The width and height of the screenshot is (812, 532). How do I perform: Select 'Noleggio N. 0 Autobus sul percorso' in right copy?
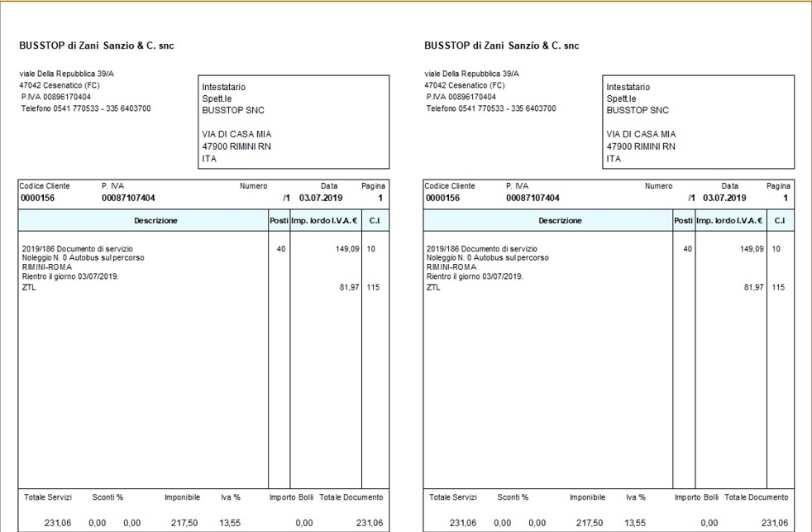[x=487, y=257]
